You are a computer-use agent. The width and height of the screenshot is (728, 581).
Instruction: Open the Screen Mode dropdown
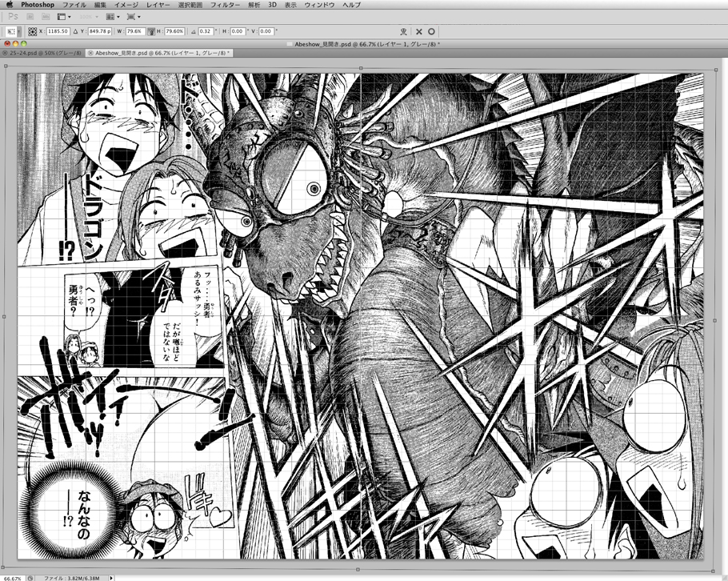pos(134,17)
